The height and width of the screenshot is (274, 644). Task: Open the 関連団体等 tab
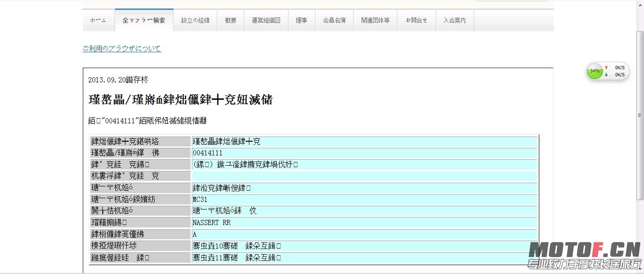tap(375, 20)
